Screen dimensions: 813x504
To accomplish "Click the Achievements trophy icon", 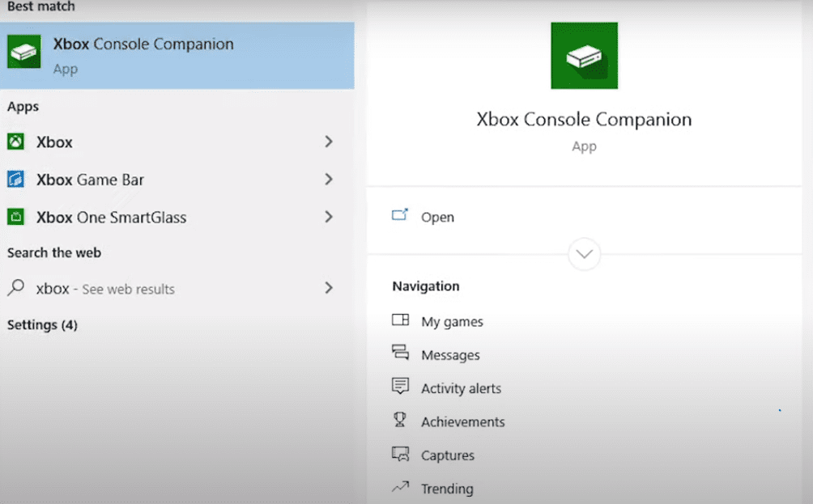I will tap(400, 420).
